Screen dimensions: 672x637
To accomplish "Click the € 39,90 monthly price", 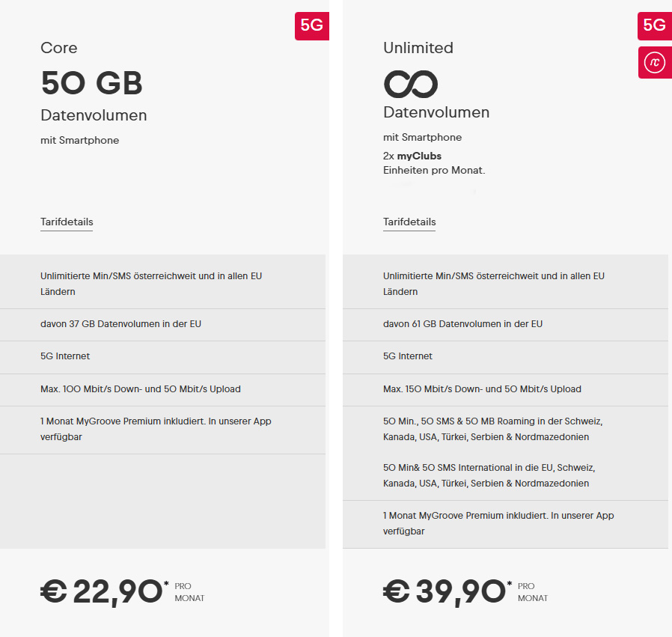I will click(445, 592).
